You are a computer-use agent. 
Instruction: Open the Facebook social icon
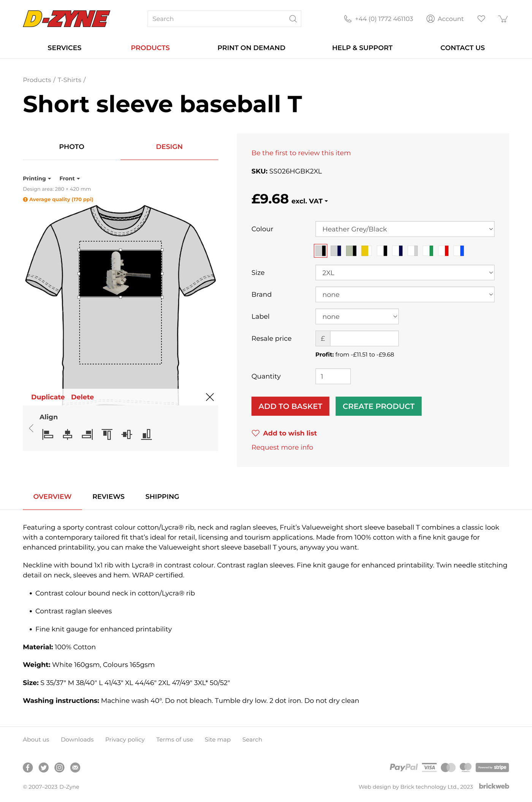[x=28, y=767]
